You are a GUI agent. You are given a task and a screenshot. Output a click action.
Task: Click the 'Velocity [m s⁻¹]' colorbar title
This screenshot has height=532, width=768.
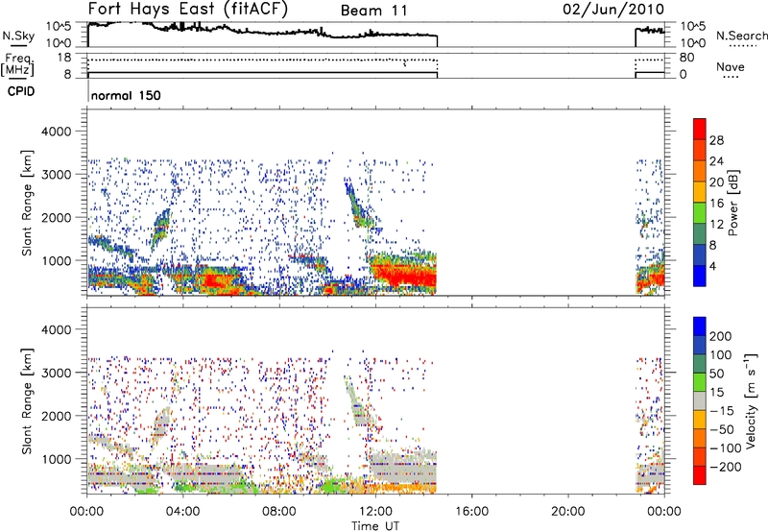click(751, 400)
